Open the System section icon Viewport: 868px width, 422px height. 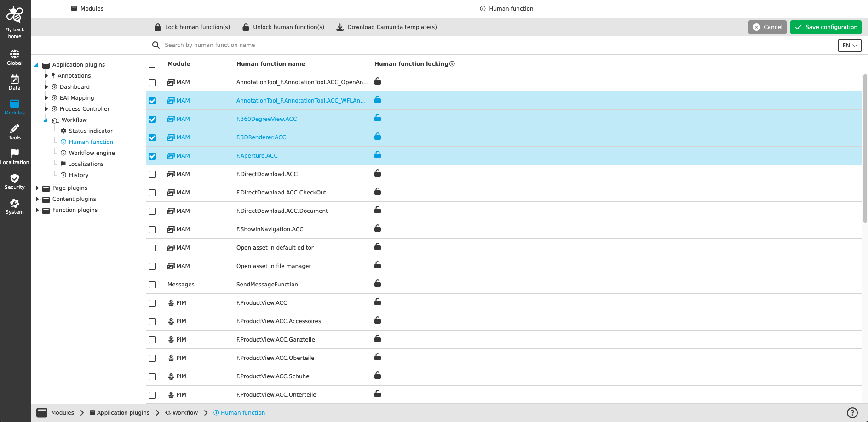point(14,204)
